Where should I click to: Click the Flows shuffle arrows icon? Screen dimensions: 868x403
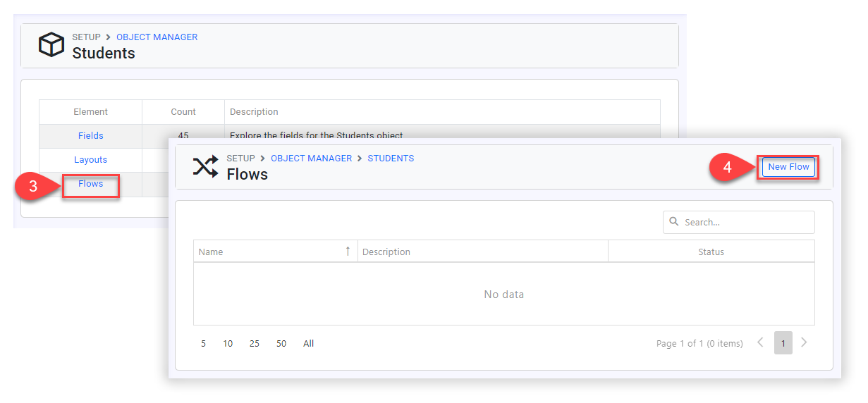pyautogui.click(x=205, y=167)
